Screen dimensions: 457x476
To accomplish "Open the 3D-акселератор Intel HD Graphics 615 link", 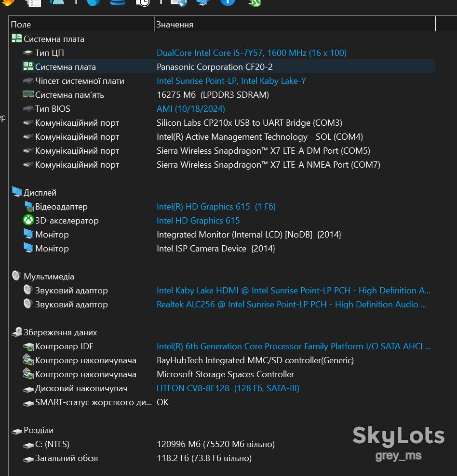I will [x=198, y=220].
